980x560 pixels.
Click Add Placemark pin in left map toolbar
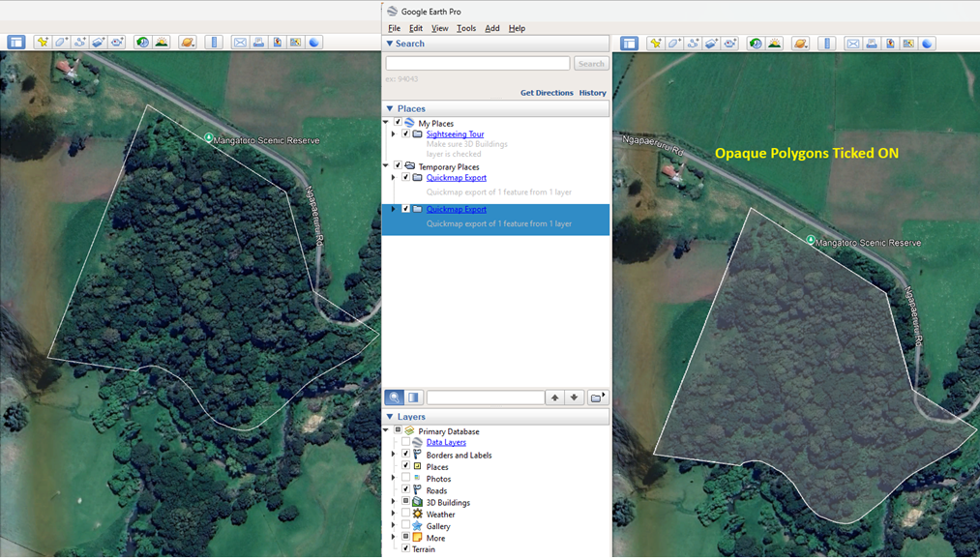click(43, 43)
